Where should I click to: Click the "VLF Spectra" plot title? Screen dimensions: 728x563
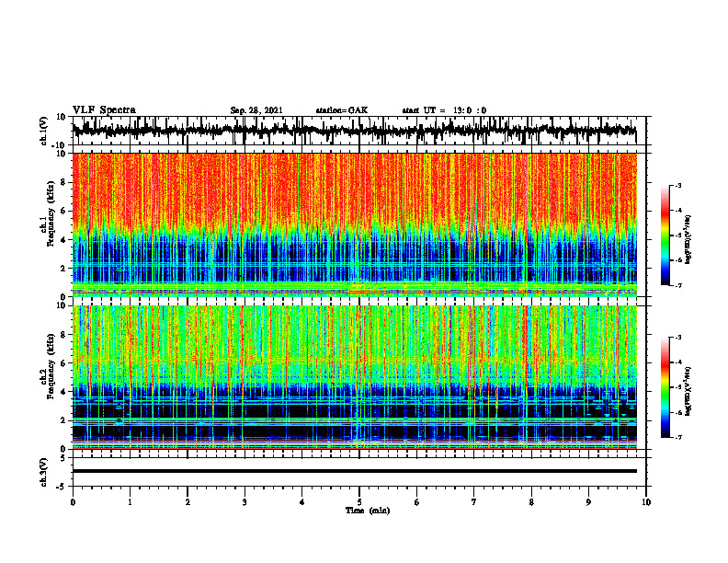[104, 110]
